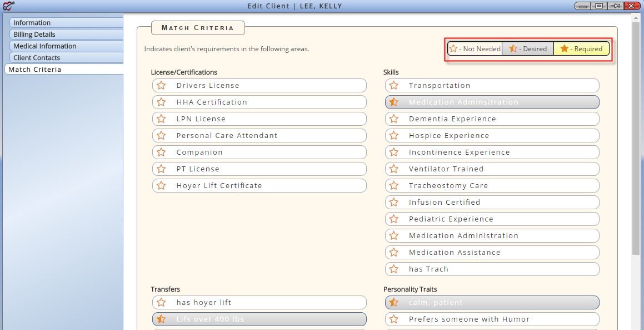Image resolution: width=644 pixels, height=330 pixels.
Task: Switch to Billing Details tab
Action: coord(66,34)
